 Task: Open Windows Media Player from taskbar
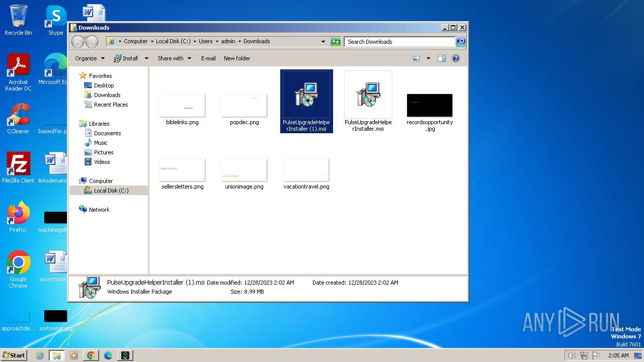(74, 355)
